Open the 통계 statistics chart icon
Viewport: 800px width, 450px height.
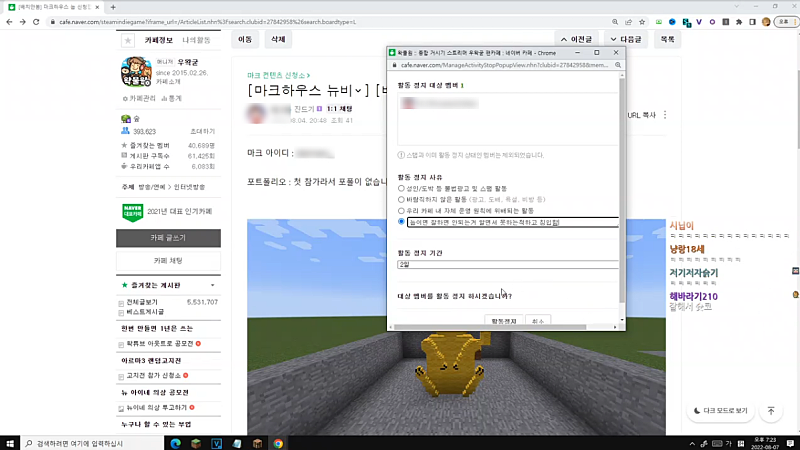pyautogui.click(x=171, y=98)
